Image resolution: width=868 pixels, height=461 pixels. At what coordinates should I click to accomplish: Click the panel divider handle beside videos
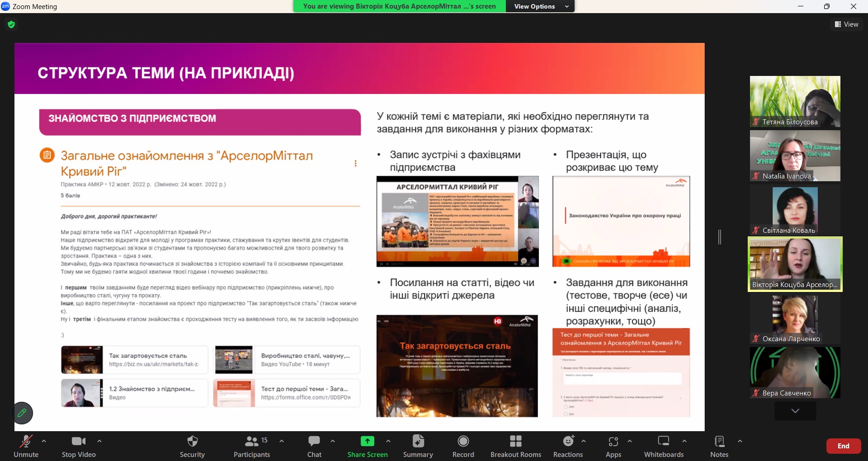[x=720, y=237]
